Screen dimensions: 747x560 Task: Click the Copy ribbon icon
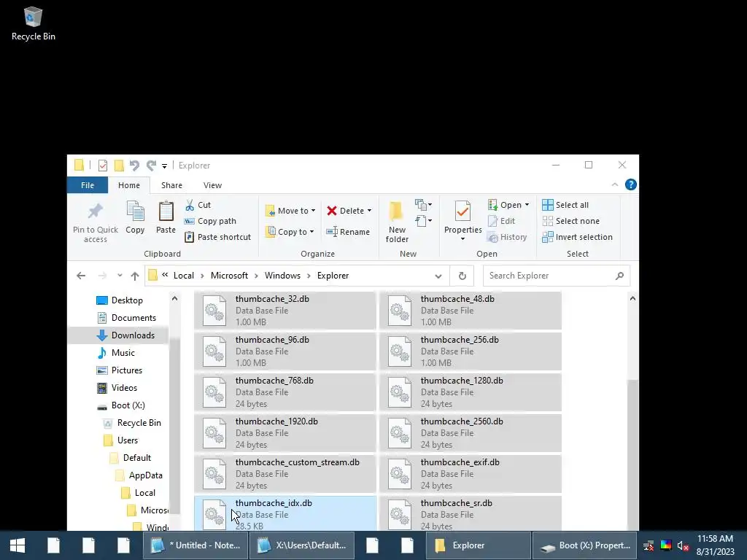point(135,211)
